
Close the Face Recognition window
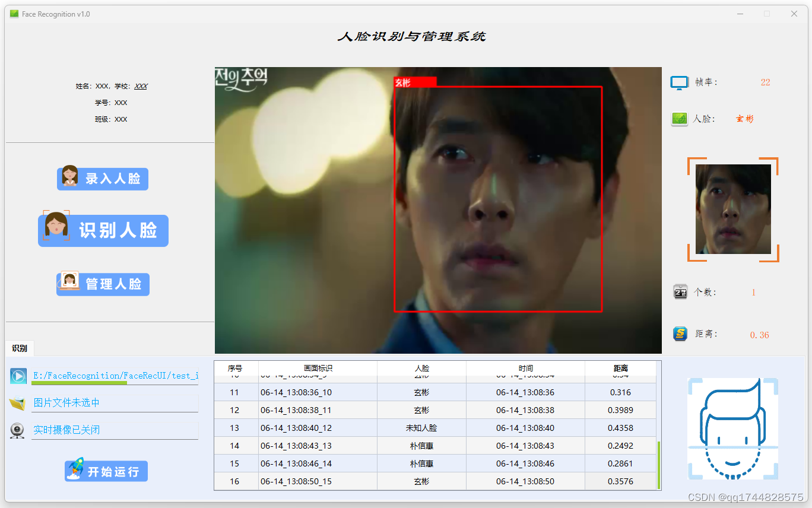[794, 14]
